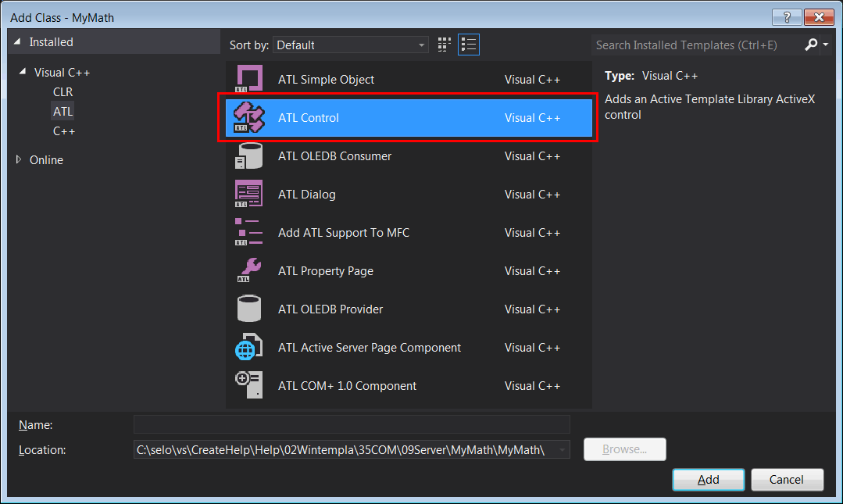Screen dimensions: 843x504
Task: Switch to small icons grid view
Action: coord(444,45)
